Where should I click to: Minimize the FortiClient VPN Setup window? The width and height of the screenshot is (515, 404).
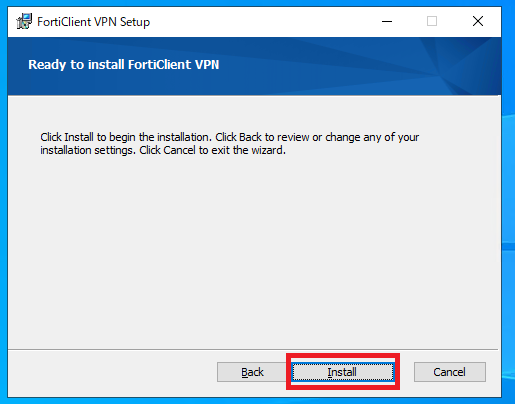coord(387,21)
